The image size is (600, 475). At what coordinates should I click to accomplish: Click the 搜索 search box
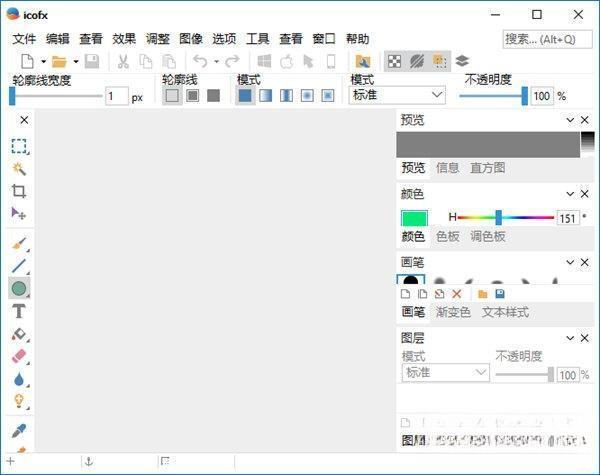[548, 39]
